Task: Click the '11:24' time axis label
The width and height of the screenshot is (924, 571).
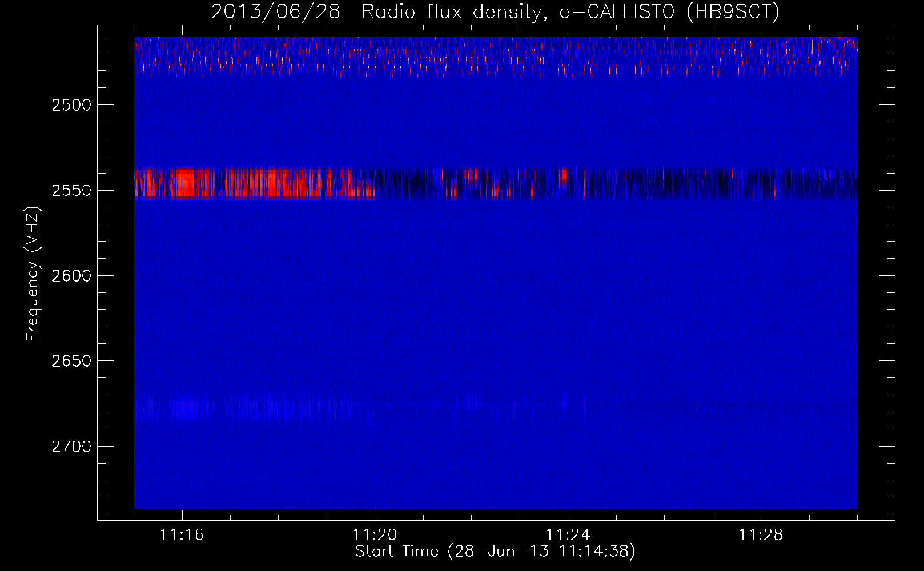Action: pyautogui.click(x=568, y=534)
